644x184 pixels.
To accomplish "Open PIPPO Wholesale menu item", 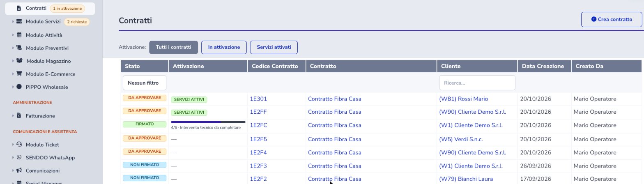I will [x=46, y=87].
